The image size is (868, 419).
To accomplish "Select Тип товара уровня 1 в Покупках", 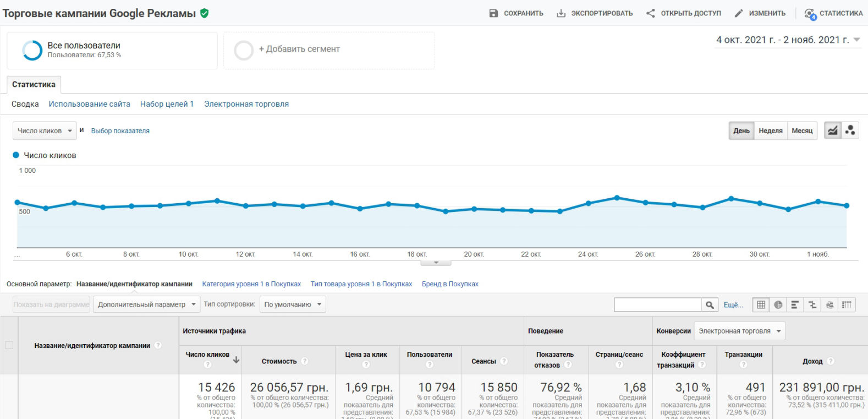I will [x=361, y=284].
